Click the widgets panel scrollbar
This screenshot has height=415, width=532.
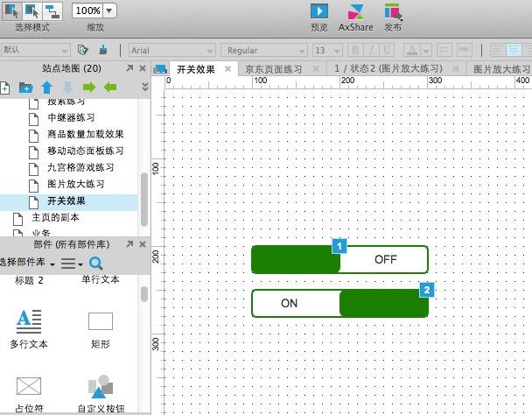144,294
